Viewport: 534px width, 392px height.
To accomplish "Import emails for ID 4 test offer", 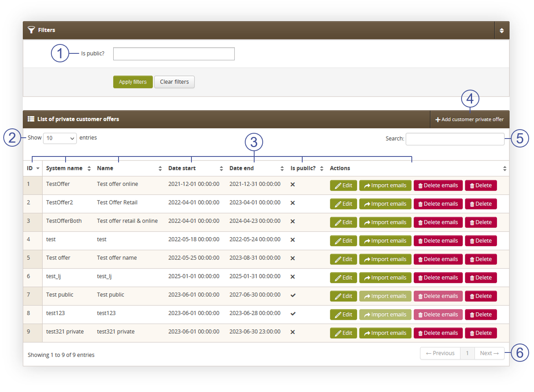I will point(385,241).
